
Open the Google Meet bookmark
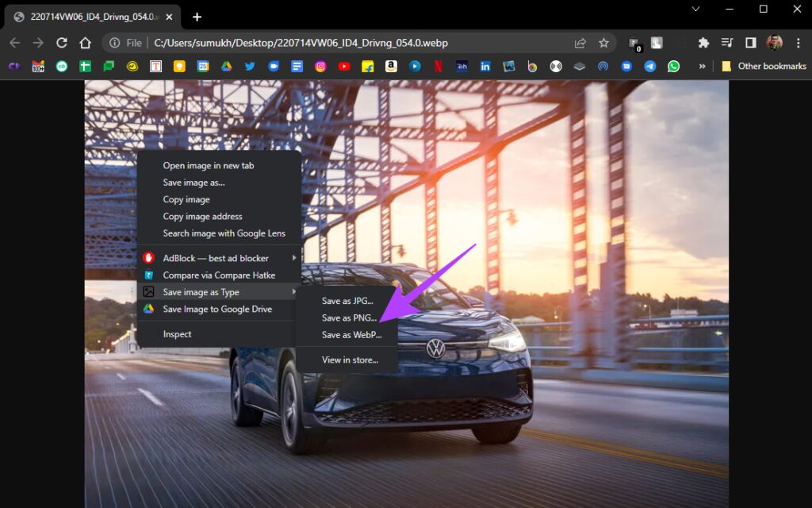click(274, 67)
